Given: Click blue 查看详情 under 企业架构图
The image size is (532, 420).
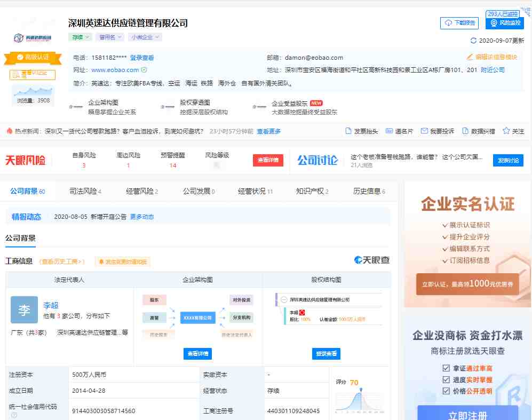Looking at the screenshot, I should point(198,353).
